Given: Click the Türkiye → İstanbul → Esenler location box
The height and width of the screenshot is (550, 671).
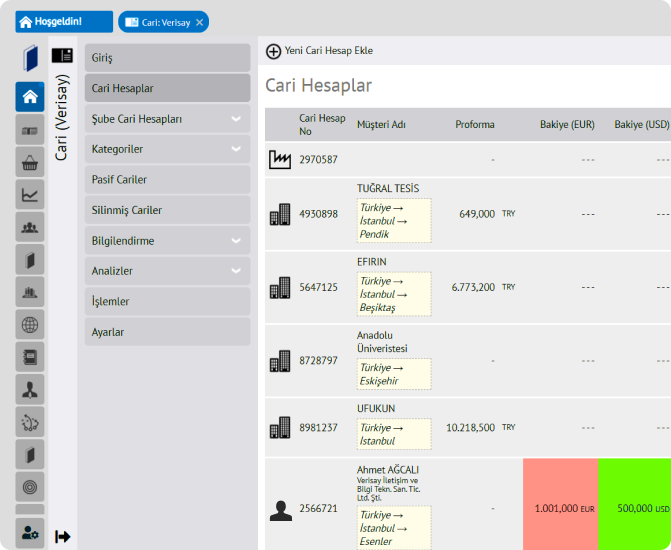Looking at the screenshot, I should tap(394, 528).
